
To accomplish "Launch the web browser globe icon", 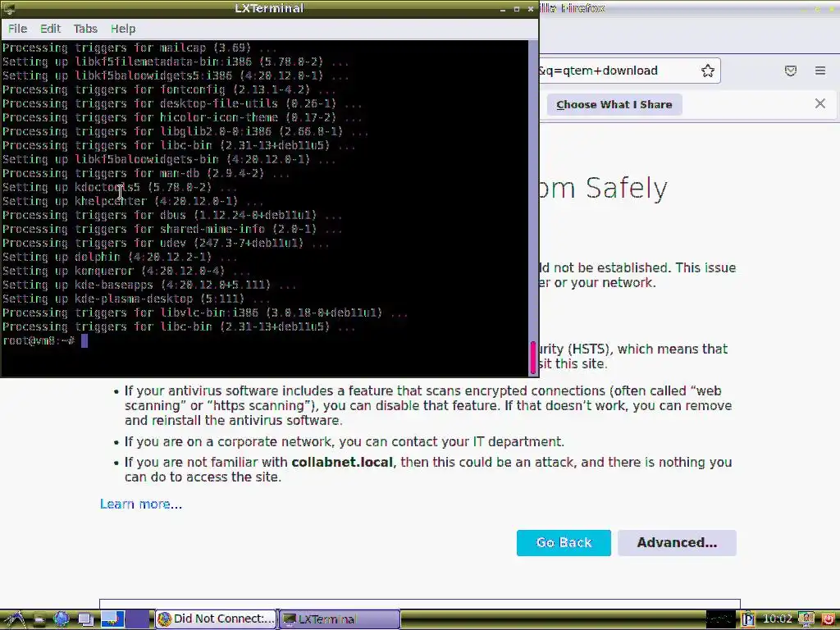I will coord(62,619).
